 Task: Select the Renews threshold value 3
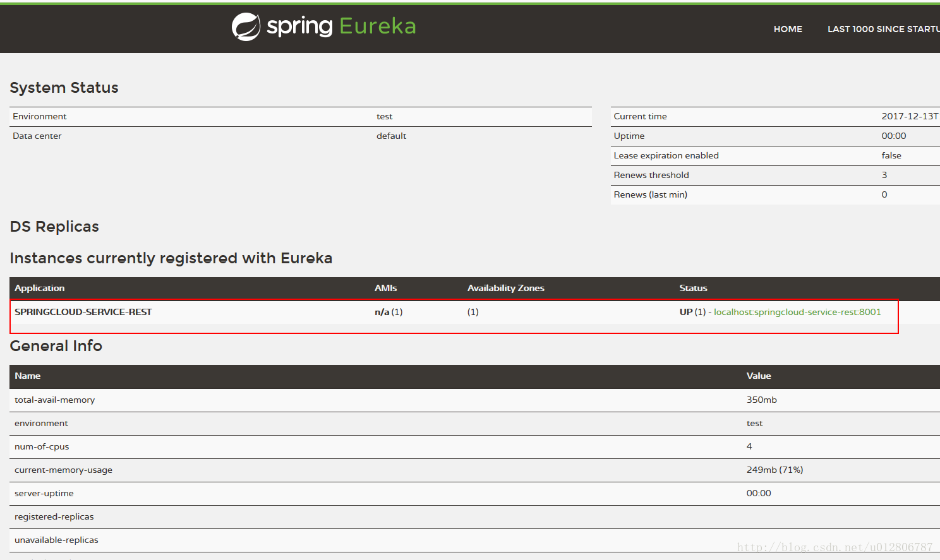click(x=884, y=175)
